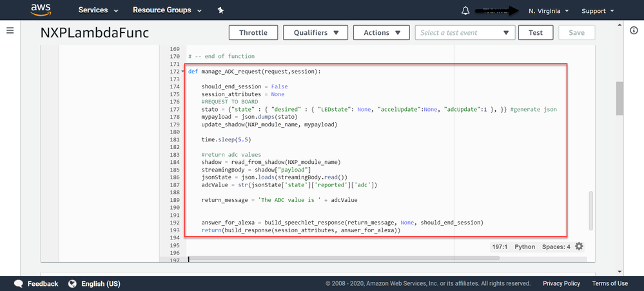Click the Test button
This screenshot has width=644, height=291.
point(536,32)
